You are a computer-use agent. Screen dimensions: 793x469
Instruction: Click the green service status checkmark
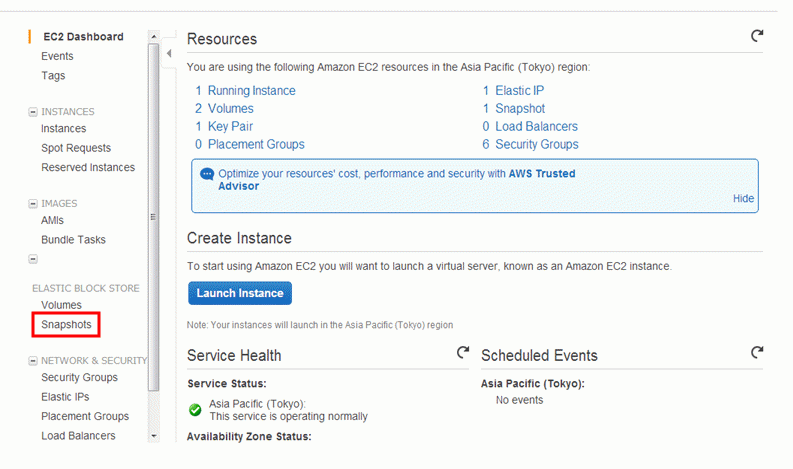[195, 410]
